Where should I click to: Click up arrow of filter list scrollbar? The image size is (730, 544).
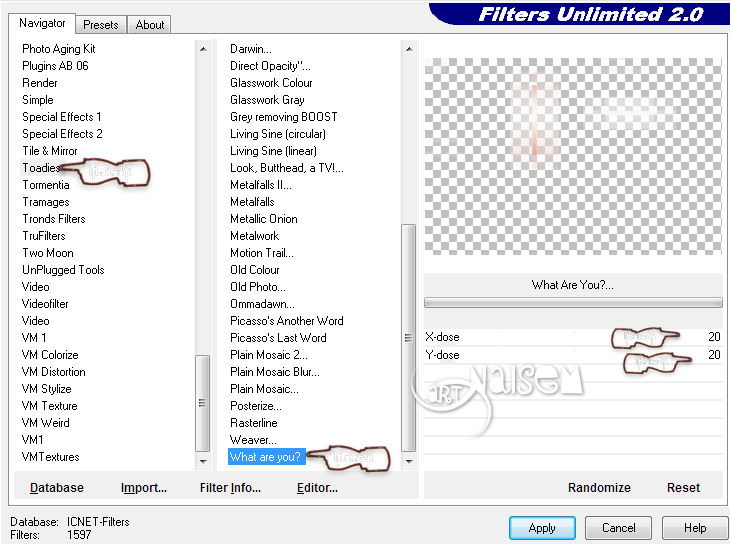408,48
